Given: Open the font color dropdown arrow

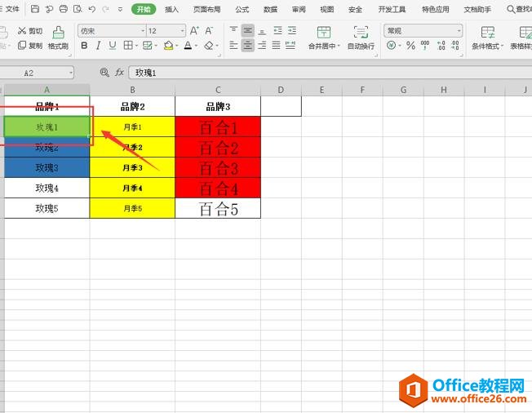Looking at the screenshot, I should point(196,46).
